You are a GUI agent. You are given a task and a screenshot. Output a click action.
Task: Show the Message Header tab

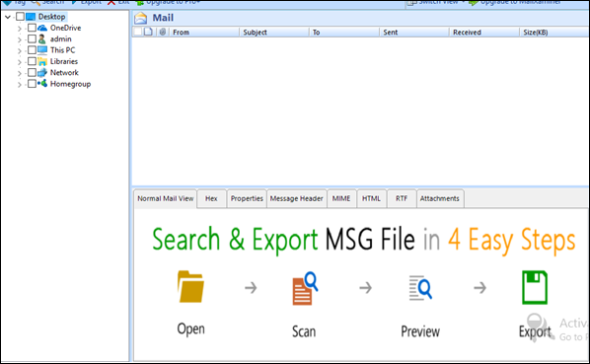coord(297,198)
